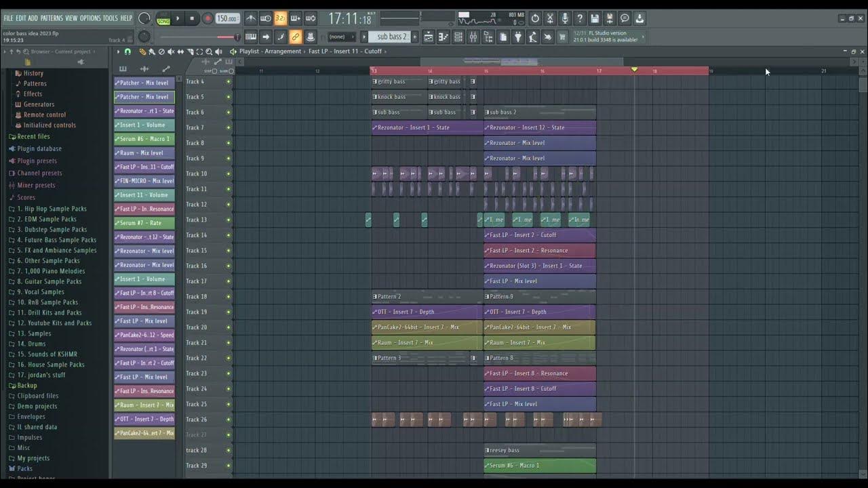Click the add new pattern plus button

pos(415,37)
